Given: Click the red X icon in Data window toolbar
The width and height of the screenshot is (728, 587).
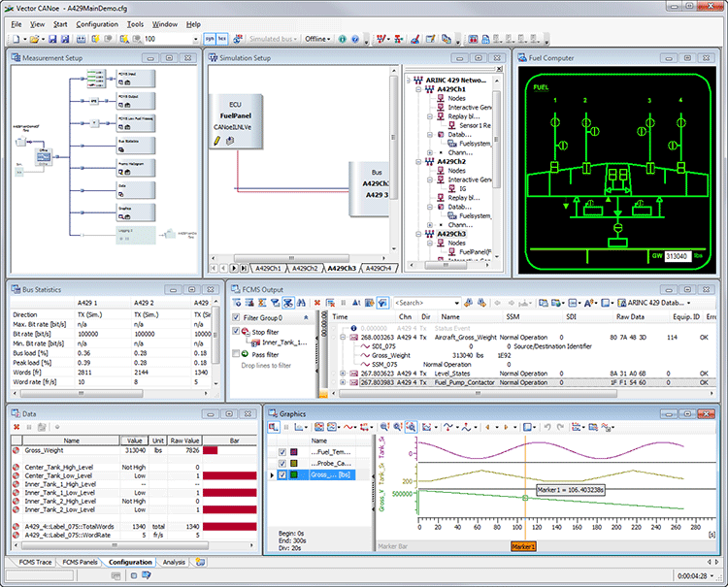Looking at the screenshot, I should click(x=15, y=426).
